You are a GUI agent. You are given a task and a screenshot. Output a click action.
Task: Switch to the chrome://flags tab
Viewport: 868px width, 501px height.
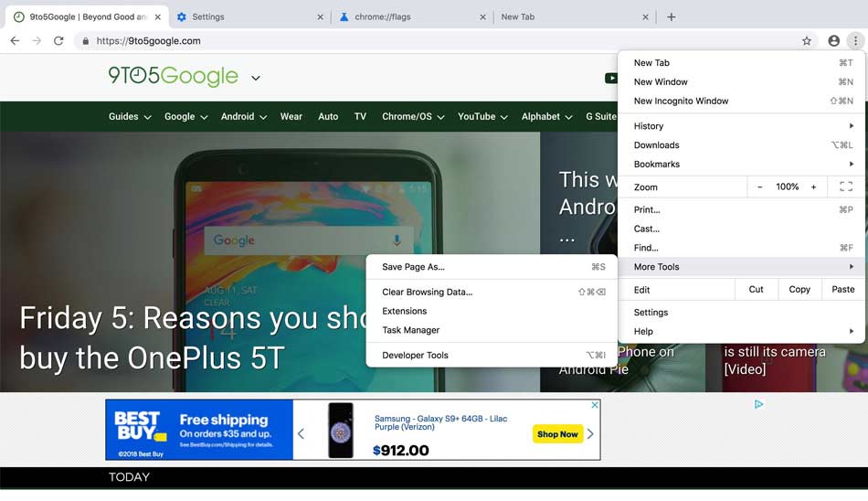[x=412, y=17]
